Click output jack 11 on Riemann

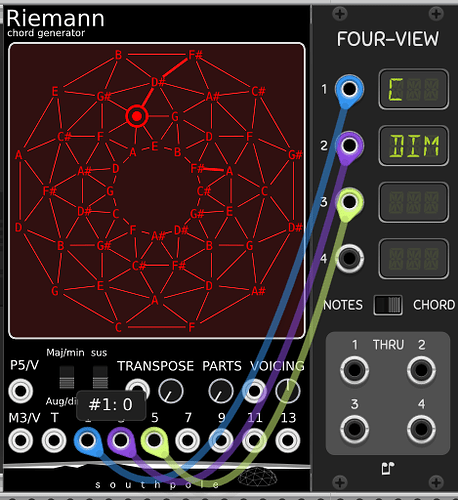[x=254, y=440]
